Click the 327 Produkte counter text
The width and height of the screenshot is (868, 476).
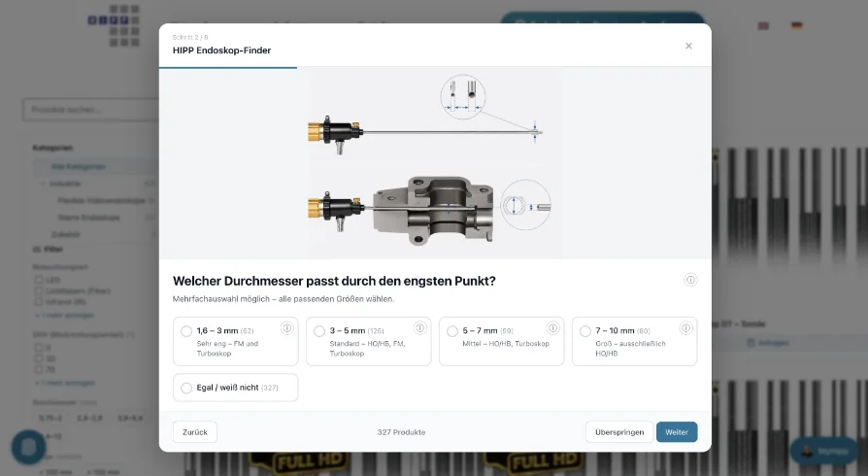[401, 432]
